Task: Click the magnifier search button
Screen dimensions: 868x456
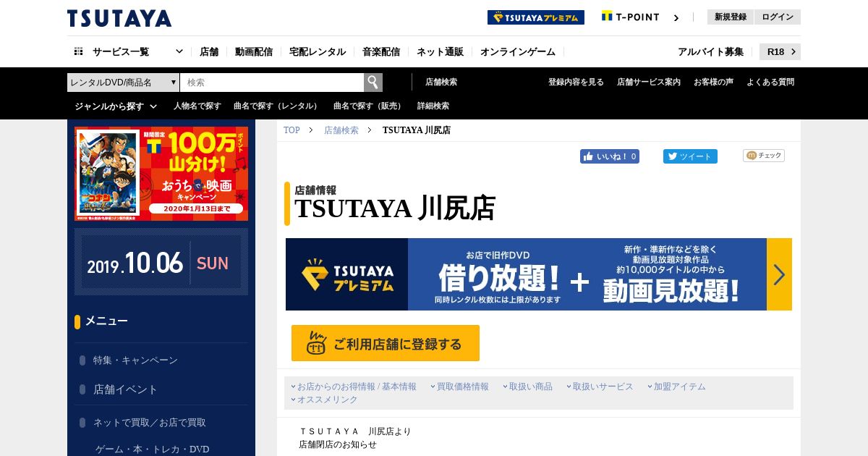Action: pos(373,83)
